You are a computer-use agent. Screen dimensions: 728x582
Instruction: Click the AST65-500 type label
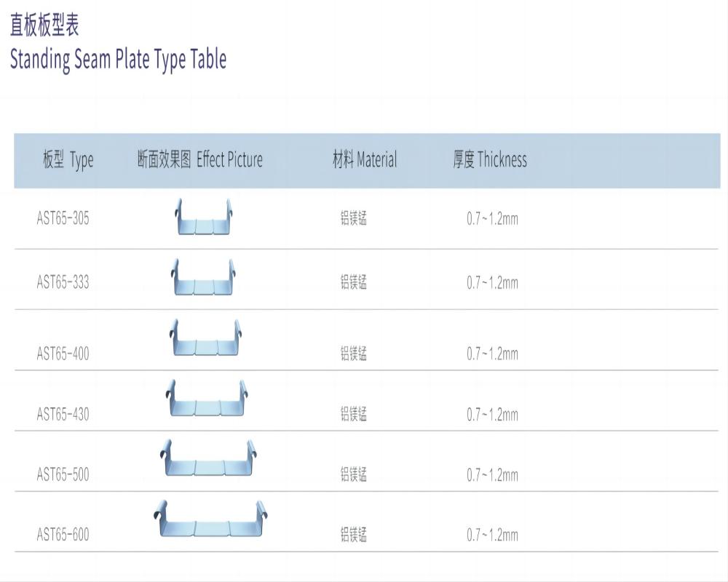coord(63,475)
